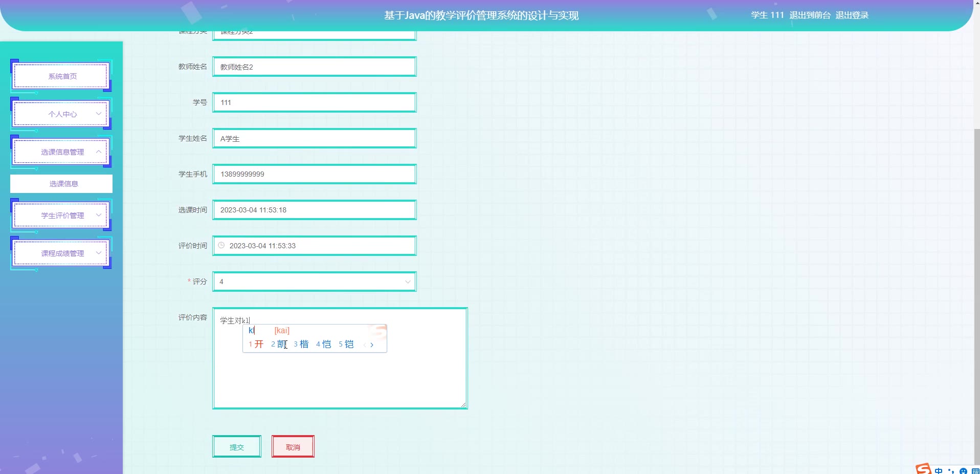Go to previous IME candidate page arrow

click(x=365, y=345)
